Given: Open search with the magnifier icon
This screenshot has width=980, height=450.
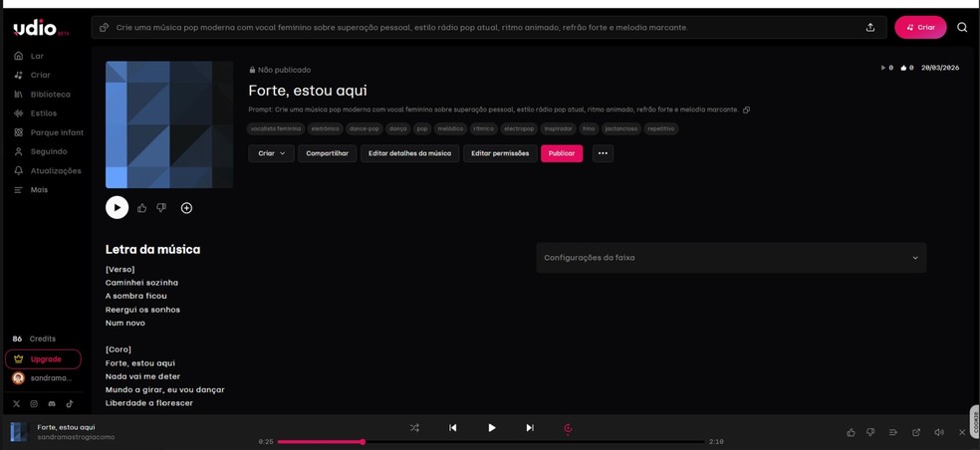Looking at the screenshot, I should tap(962, 28).
